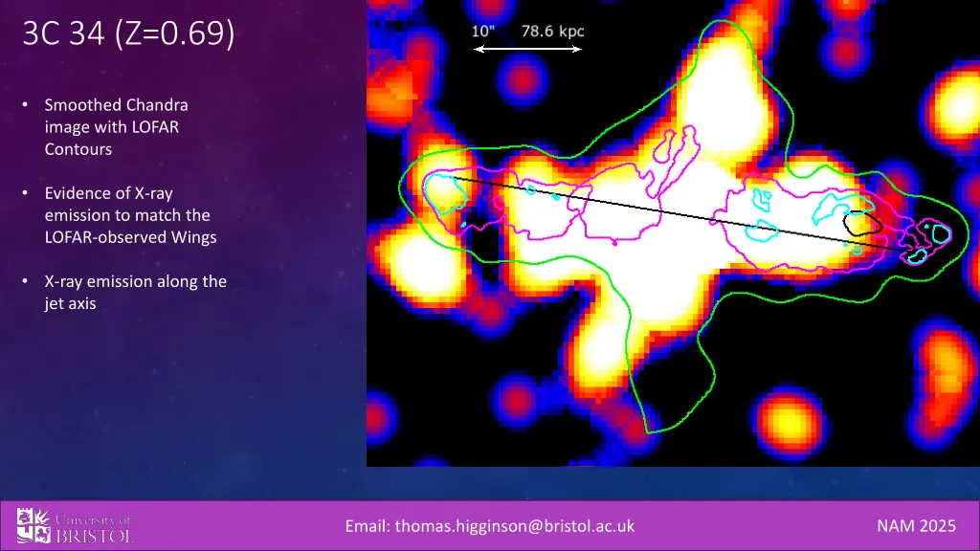Click the double-headed scale bar arrow

point(527,50)
